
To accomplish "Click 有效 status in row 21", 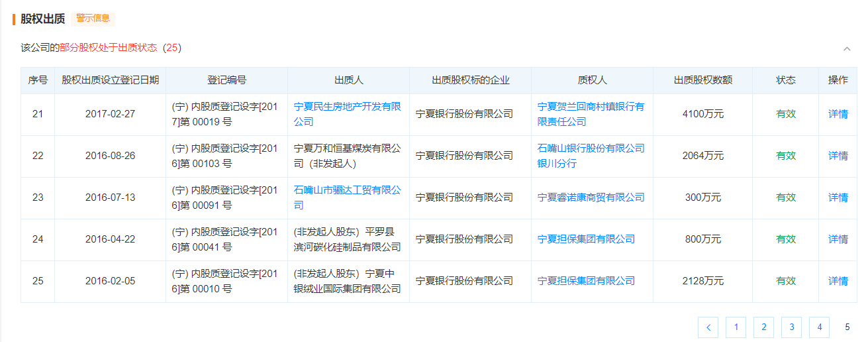I will 786,114.
